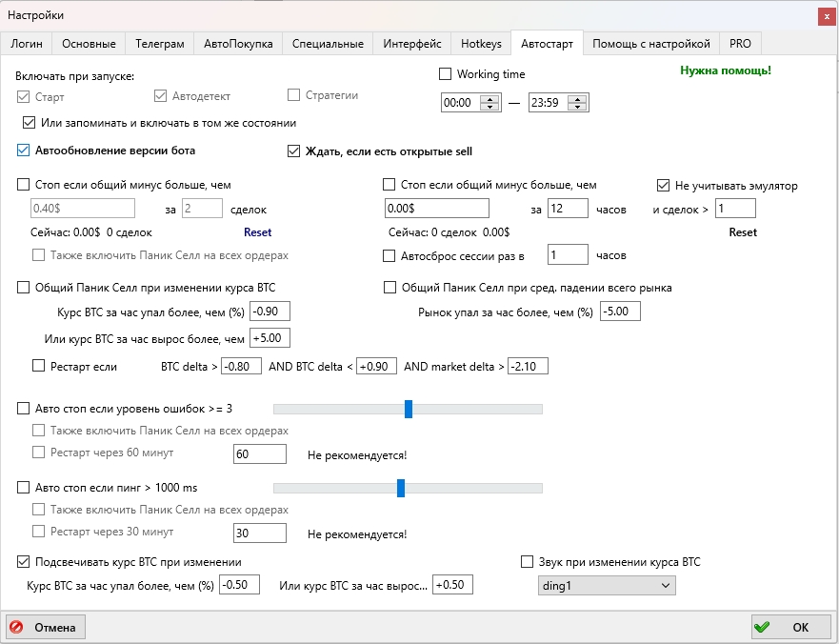The height and width of the screenshot is (644, 839).
Task: Decrease the 23:59 end time spinner
Action: point(579,107)
